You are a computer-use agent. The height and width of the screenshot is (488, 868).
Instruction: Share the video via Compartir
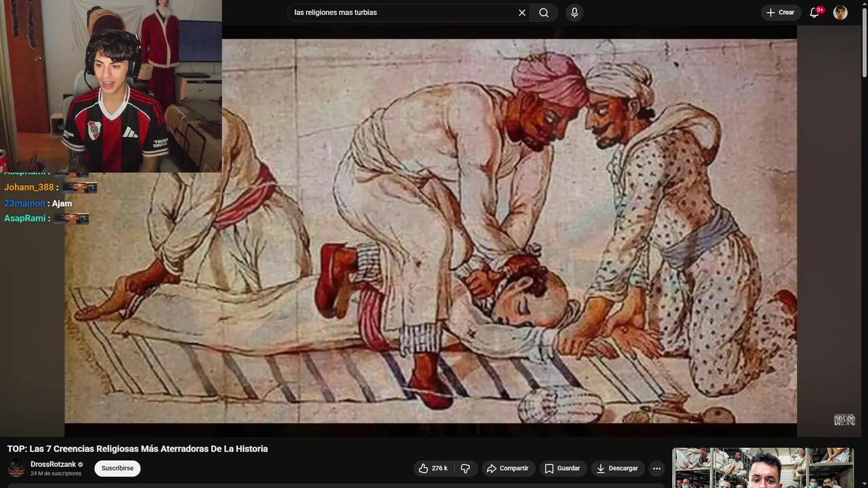coord(507,468)
